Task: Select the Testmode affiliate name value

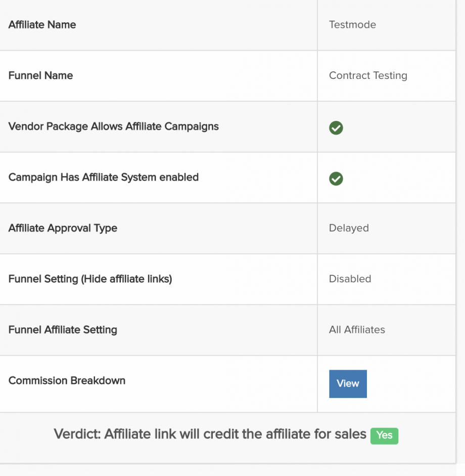Action: [352, 24]
